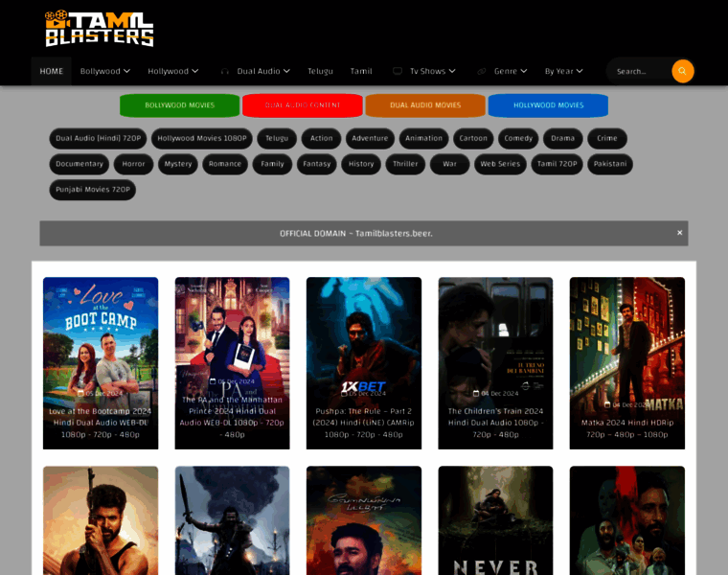Open the poster of man holding rifle
Viewport: 728px width, 575px height.
101,520
